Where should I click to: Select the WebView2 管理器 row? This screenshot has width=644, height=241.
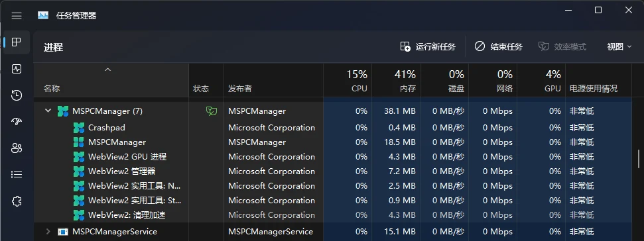[x=333, y=171]
